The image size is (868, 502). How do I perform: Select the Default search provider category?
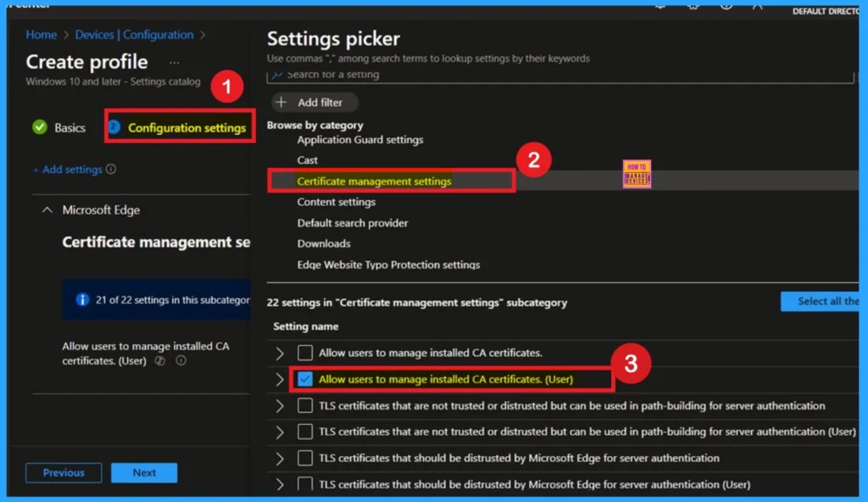352,223
